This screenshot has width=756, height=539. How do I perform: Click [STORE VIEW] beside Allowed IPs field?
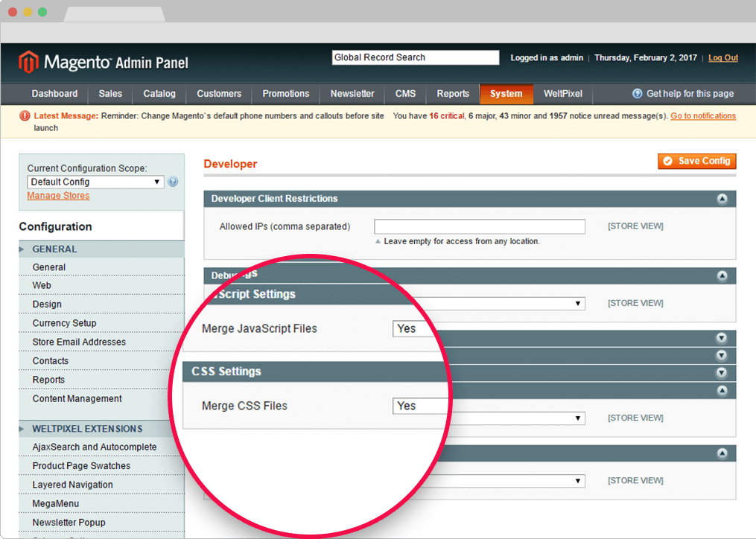(635, 226)
